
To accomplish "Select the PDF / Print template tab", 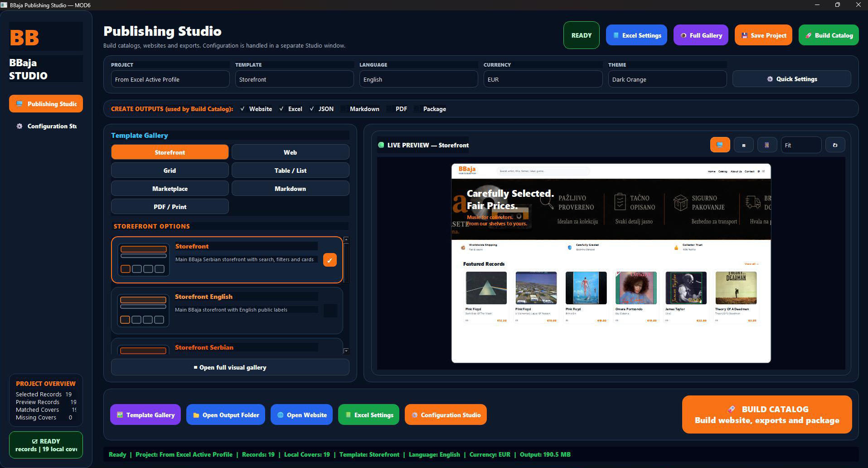I will (170, 207).
